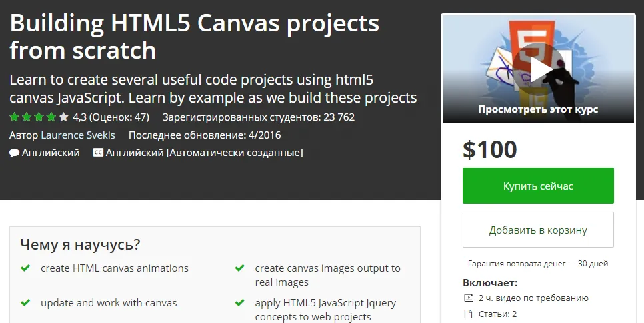Click 'Добавить в корзину' button
Viewport: 644px width, 323px height.
538,230
